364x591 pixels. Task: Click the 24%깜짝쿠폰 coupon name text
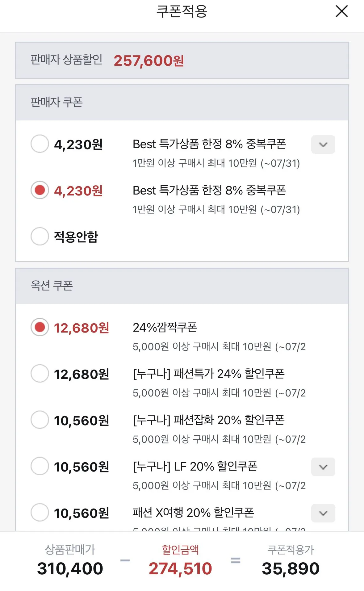click(165, 327)
